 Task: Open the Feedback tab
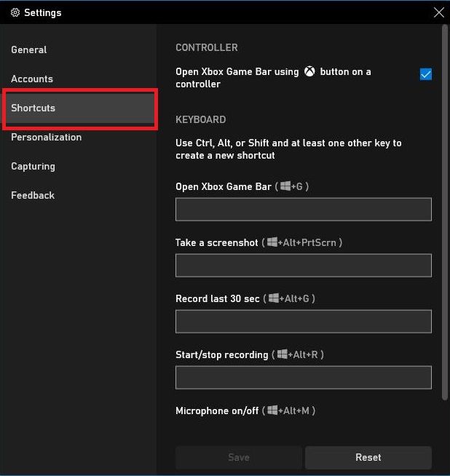(33, 195)
